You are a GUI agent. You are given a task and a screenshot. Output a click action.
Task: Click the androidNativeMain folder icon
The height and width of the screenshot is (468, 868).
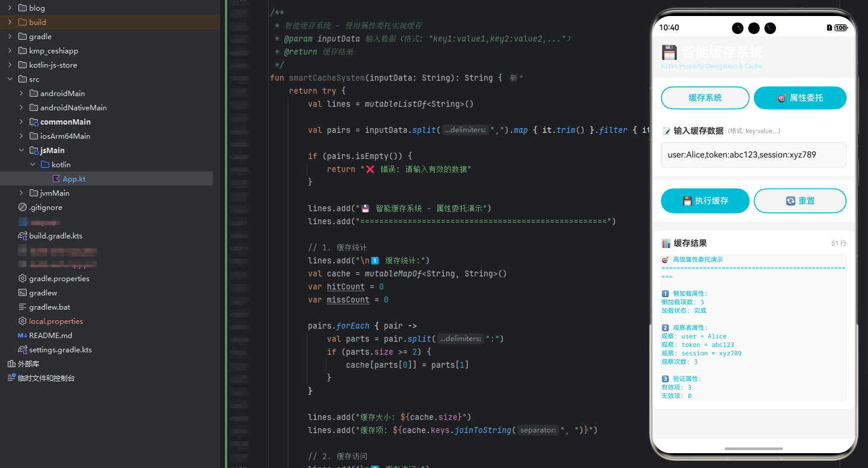[x=34, y=108]
